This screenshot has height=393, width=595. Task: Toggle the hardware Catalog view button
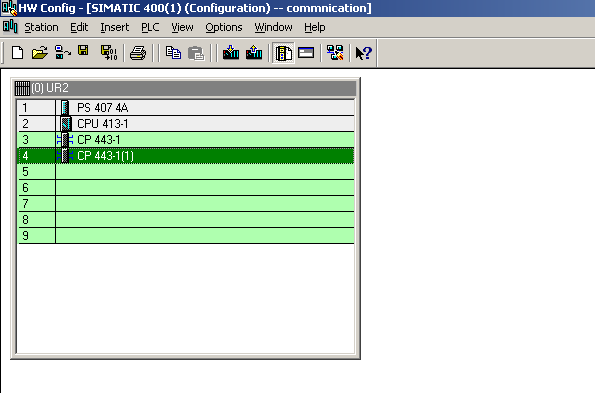tap(283, 53)
